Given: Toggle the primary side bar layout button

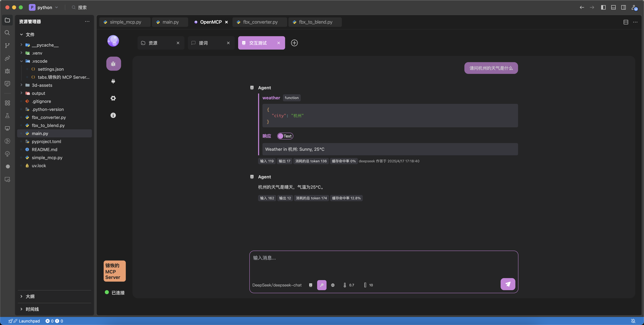Looking at the screenshot, I should [x=603, y=8].
